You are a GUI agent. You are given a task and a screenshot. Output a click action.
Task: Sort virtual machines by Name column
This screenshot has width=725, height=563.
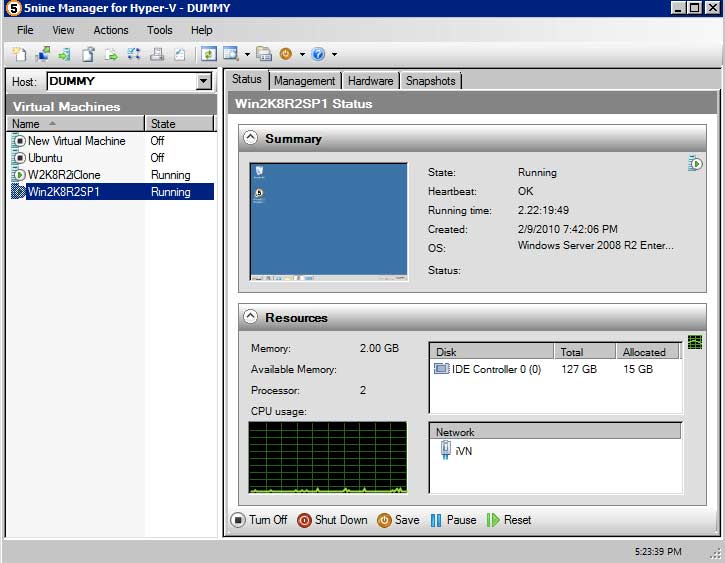coord(75,124)
